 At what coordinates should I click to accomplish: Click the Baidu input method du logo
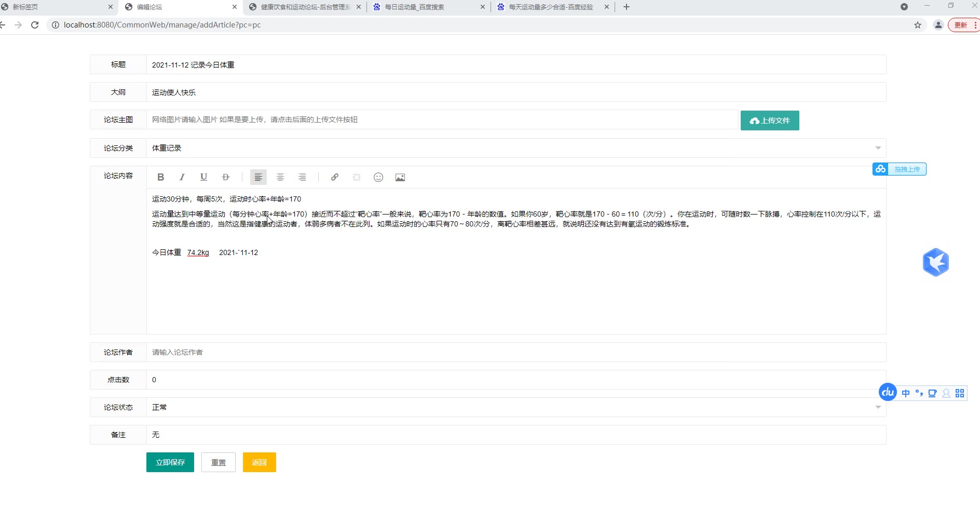point(888,392)
